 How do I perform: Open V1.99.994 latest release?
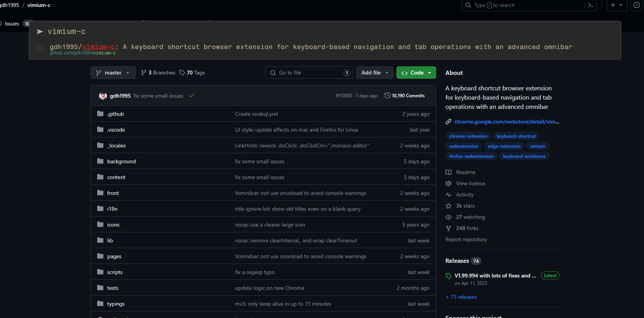495,276
